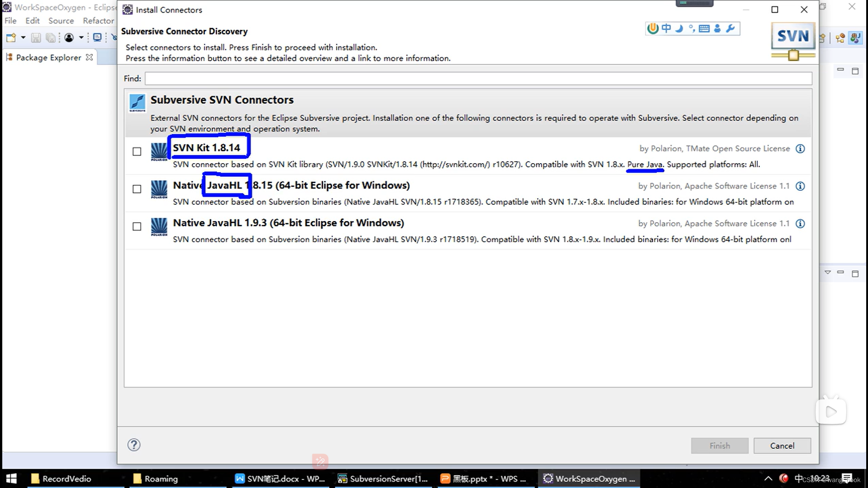Toggle the IME punctuation mode icon

click(692, 28)
